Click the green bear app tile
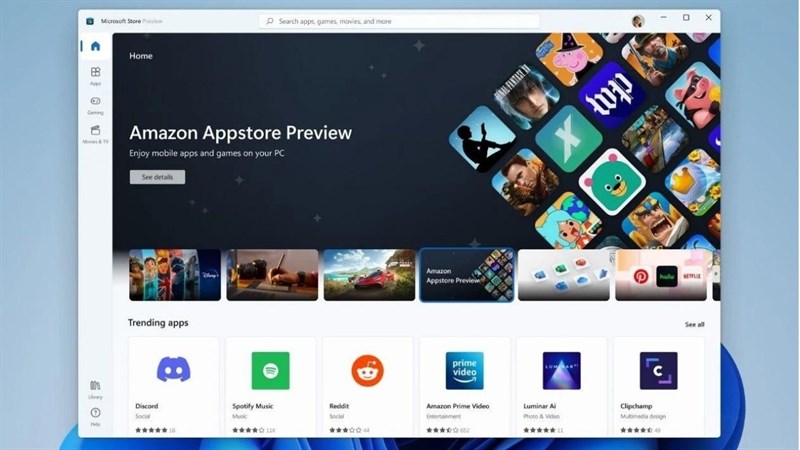Screen dimensions: 800x450 point(612,182)
